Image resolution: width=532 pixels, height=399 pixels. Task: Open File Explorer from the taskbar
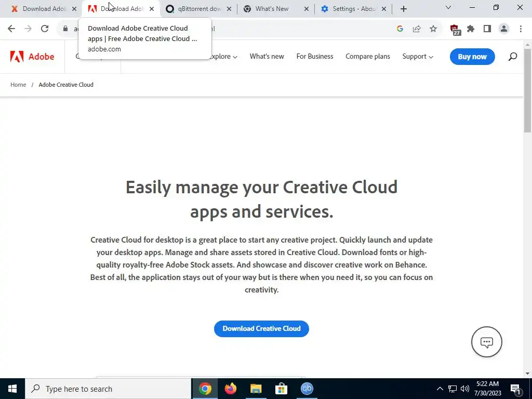[256, 389]
